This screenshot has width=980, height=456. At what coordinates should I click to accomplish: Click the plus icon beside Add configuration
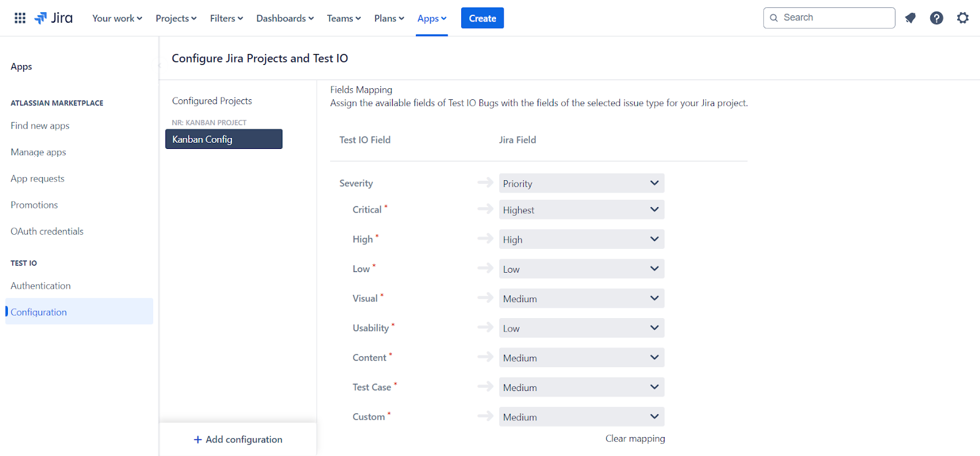[198, 439]
